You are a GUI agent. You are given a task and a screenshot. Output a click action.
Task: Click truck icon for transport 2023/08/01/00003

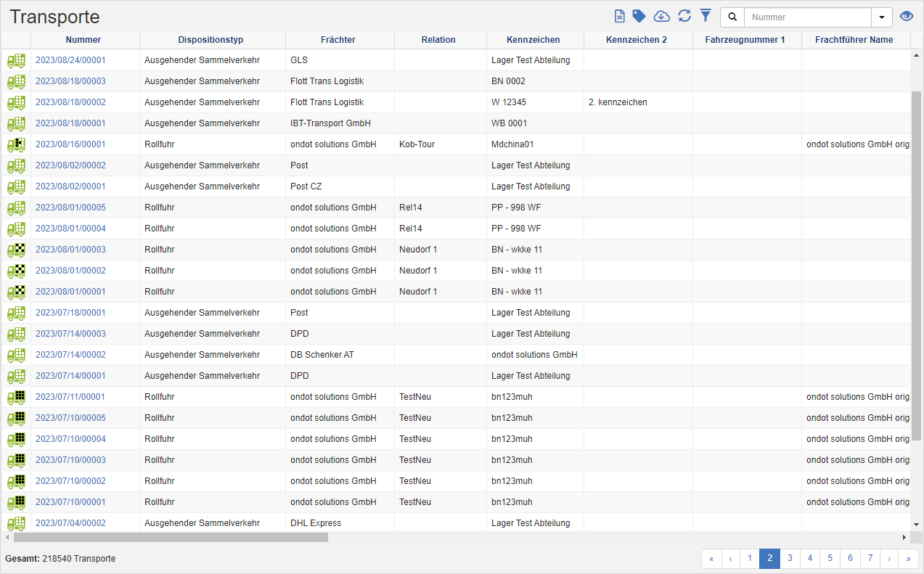pos(16,250)
